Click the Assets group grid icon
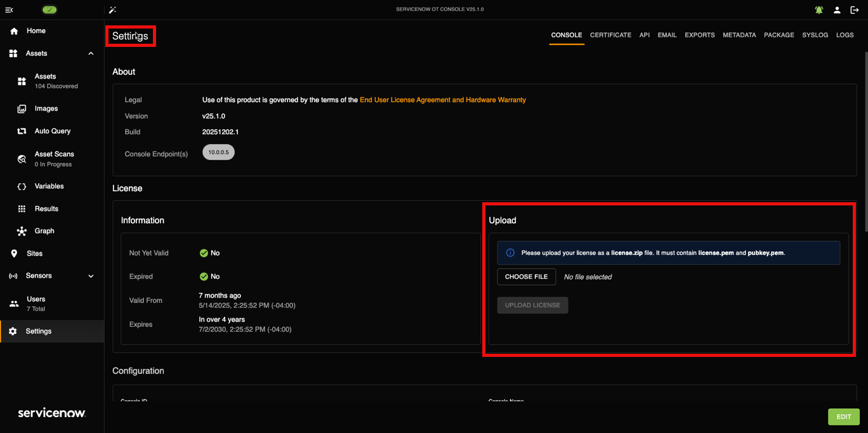This screenshot has height=433, width=868. pos(13,54)
